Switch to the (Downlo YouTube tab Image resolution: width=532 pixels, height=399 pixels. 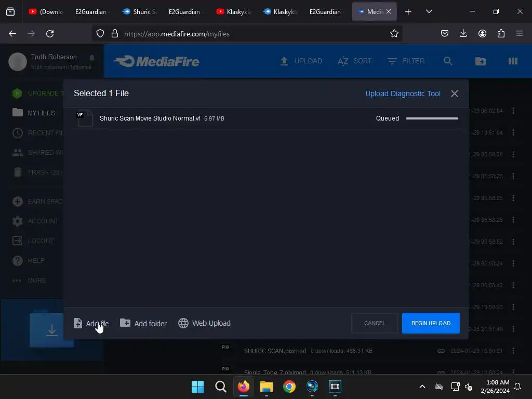pos(46,11)
